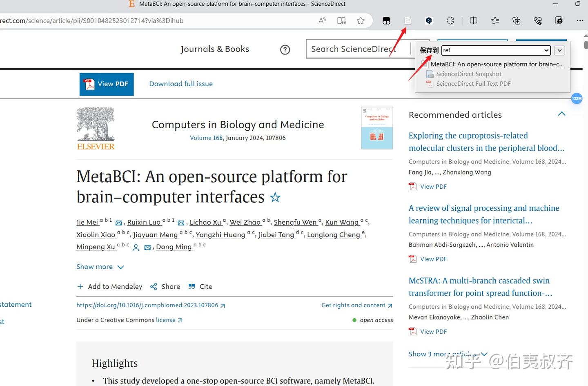The width and height of the screenshot is (588, 386).
Task: Open author Longlong Cheng's details
Action: 334,234
